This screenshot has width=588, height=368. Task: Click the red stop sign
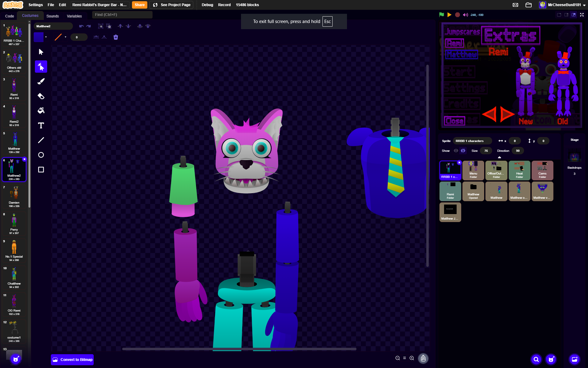click(x=457, y=15)
